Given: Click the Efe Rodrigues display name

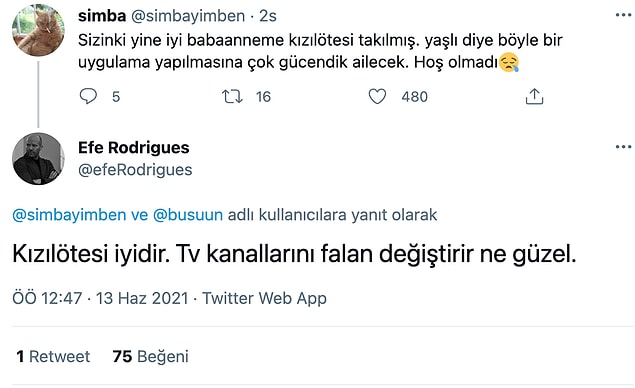Looking at the screenshot, I should (134, 148).
